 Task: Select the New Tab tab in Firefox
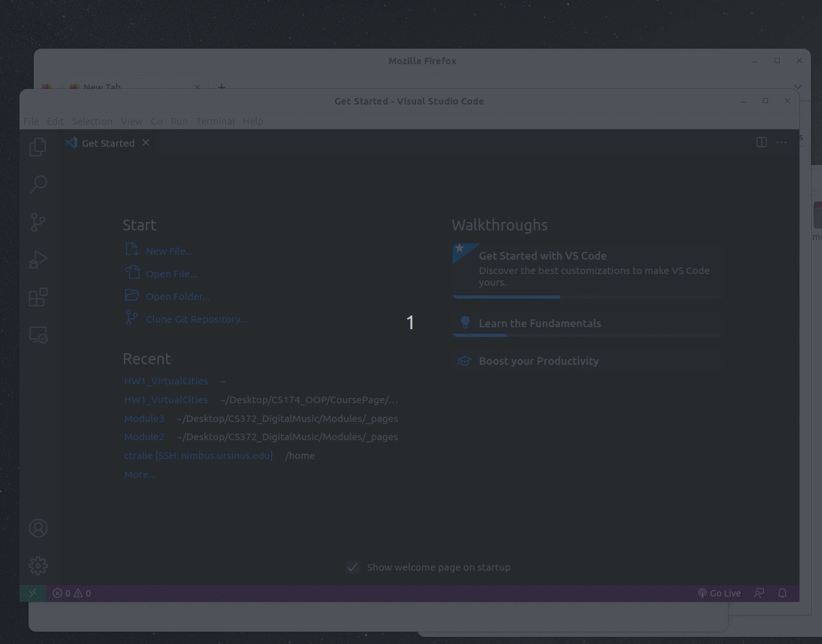(x=134, y=86)
